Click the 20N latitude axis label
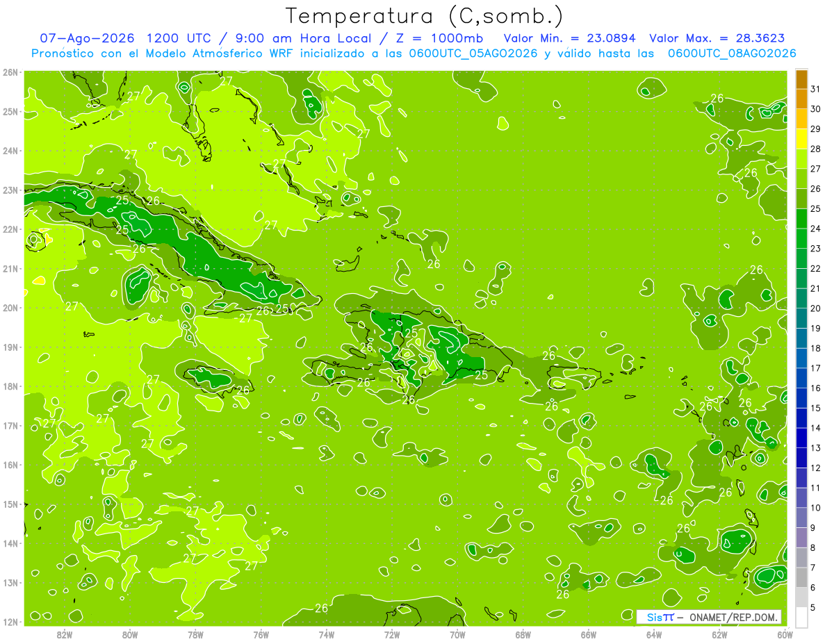Image resolution: width=834 pixels, height=644 pixels. pyautogui.click(x=10, y=308)
